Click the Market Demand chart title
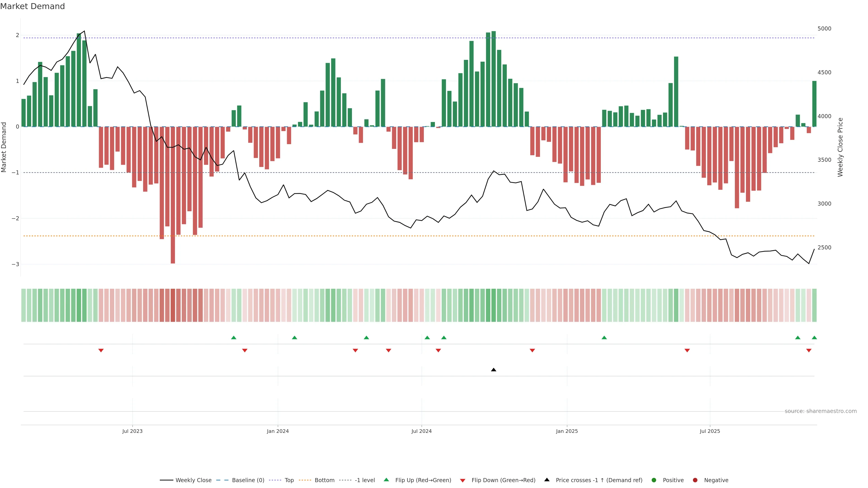The width and height of the screenshot is (868, 488). click(32, 6)
